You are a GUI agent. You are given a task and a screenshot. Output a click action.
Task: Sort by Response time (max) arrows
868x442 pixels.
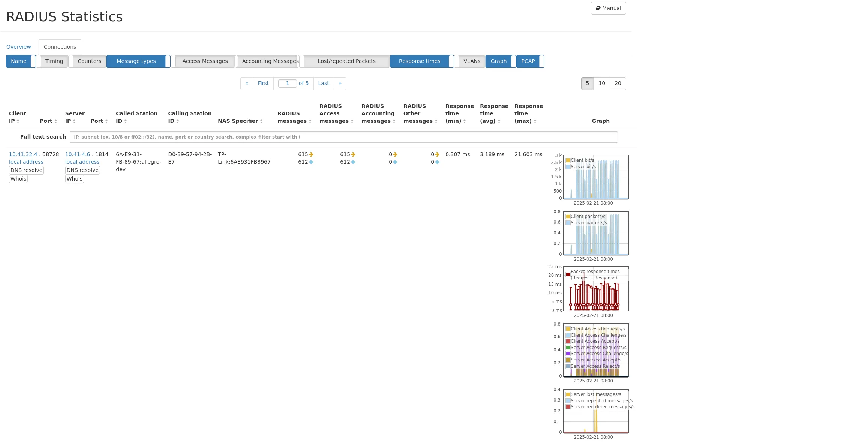535,121
